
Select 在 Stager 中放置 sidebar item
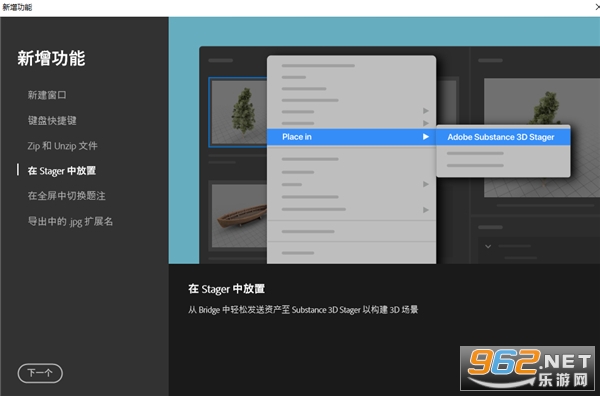click(62, 171)
